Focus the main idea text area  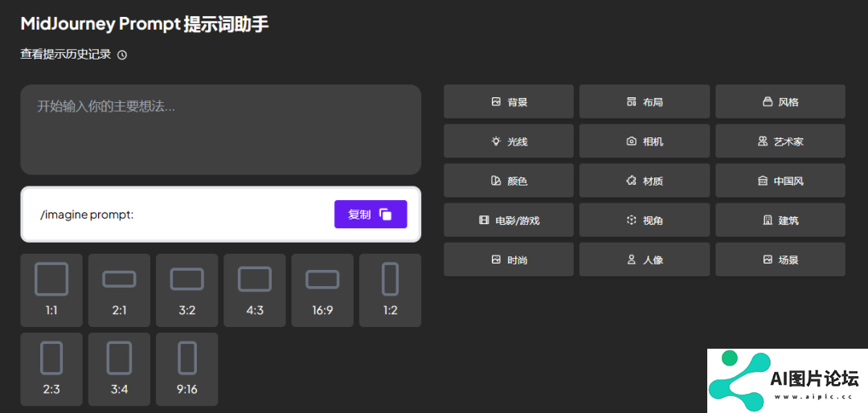point(221,129)
